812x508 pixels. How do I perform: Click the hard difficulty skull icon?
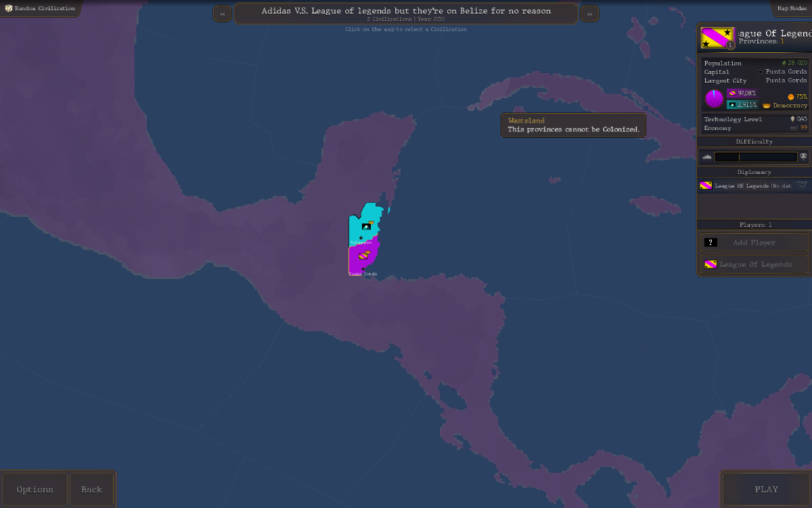point(803,156)
